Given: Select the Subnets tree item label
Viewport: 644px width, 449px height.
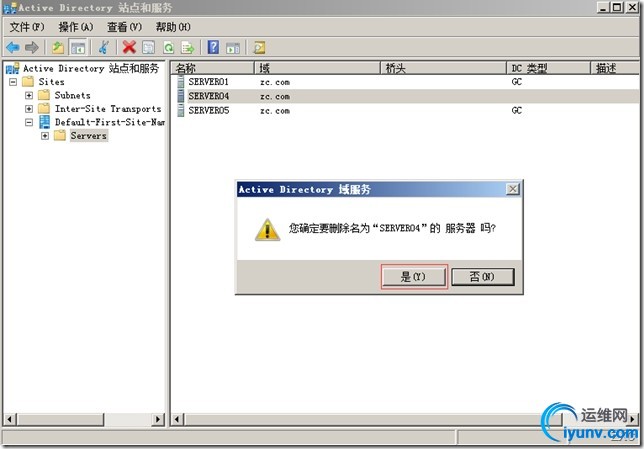Looking at the screenshot, I should pos(72,95).
